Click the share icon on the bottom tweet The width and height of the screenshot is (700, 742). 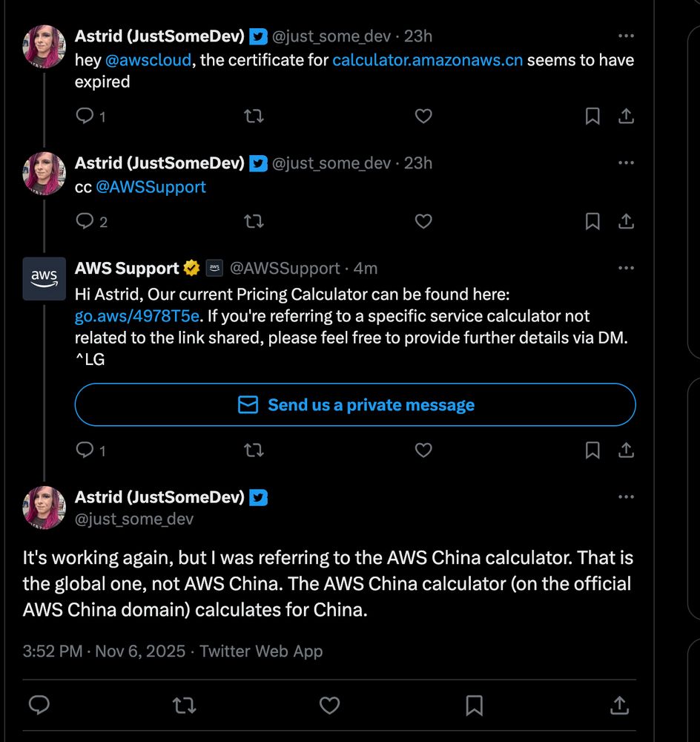(x=619, y=706)
